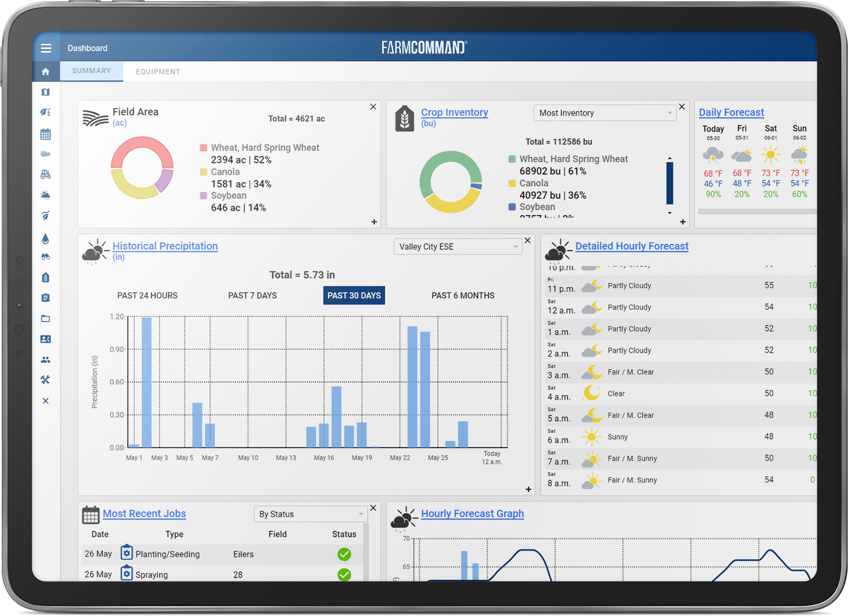Open the clipboard reports icon in sidebar

[x=46, y=297]
